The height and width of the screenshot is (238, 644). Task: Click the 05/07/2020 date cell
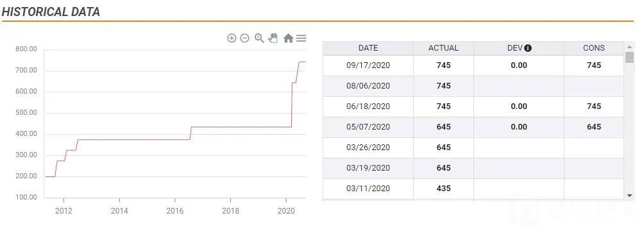point(368,127)
